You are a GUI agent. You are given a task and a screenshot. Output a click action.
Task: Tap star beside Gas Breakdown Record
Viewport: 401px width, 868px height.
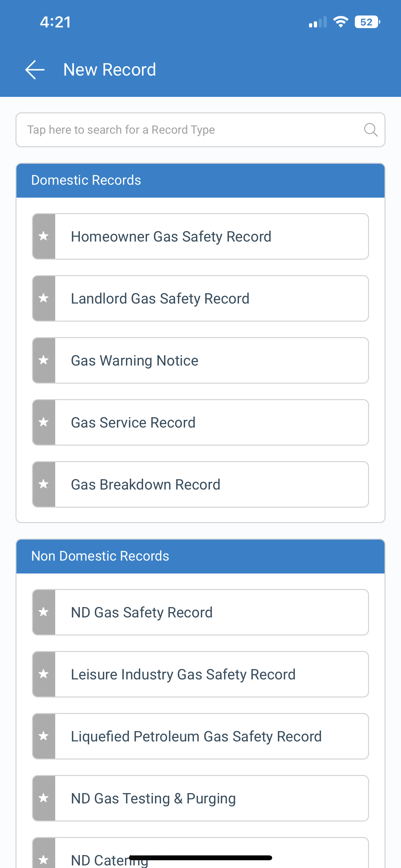click(44, 484)
